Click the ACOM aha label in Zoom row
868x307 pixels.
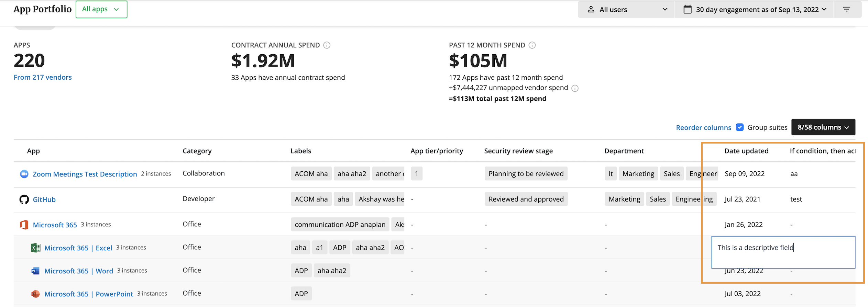[x=311, y=174]
